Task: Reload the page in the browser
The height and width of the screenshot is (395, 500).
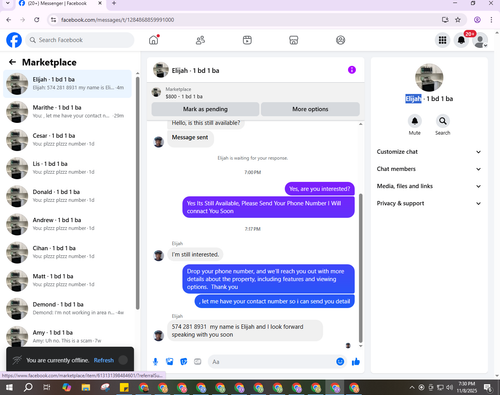Action: pos(37,20)
